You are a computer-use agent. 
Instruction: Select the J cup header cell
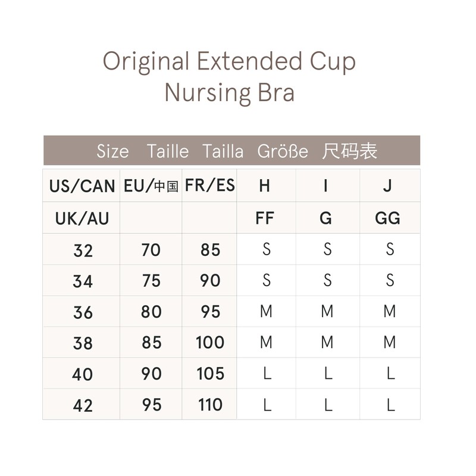(x=388, y=186)
